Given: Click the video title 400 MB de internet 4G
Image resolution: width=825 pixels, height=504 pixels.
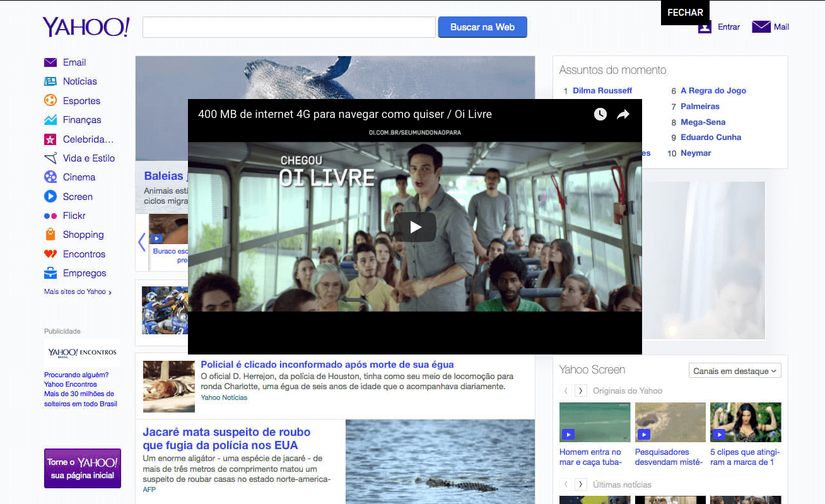Looking at the screenshot, I should (345, 114).
